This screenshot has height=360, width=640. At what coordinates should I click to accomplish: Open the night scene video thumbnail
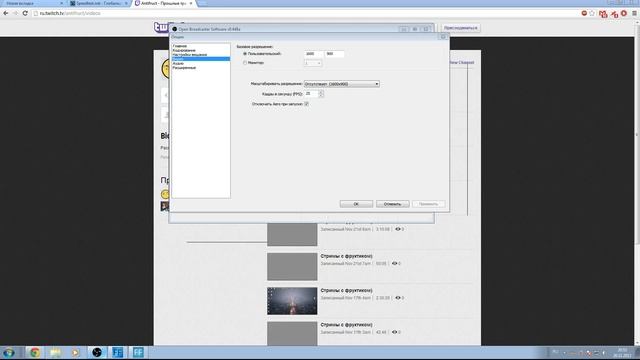click(x=292, y=301)
